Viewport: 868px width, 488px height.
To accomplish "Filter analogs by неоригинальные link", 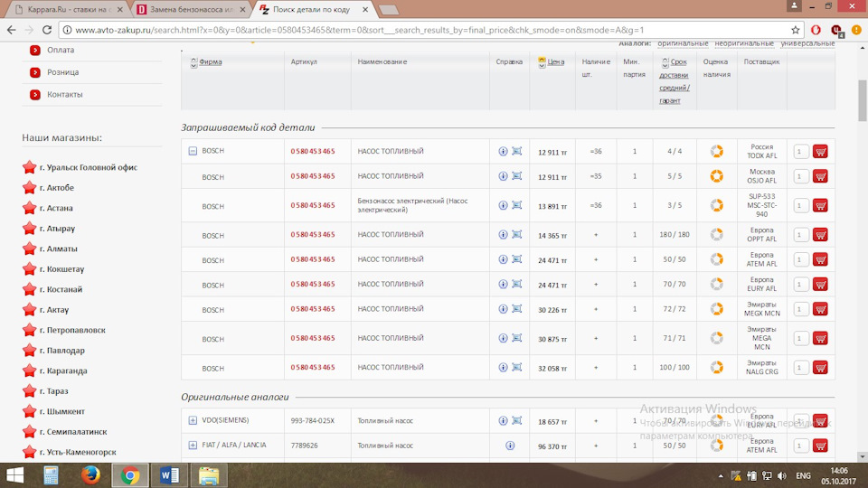I will [x=743, y=43].
